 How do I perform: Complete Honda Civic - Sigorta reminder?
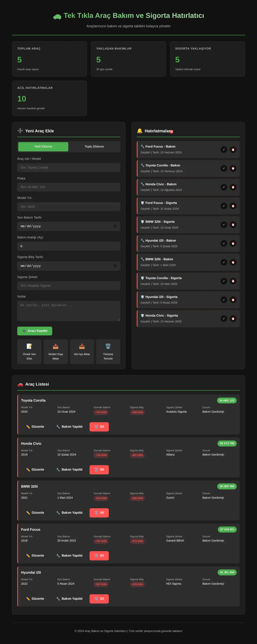(x=224, y=318)
